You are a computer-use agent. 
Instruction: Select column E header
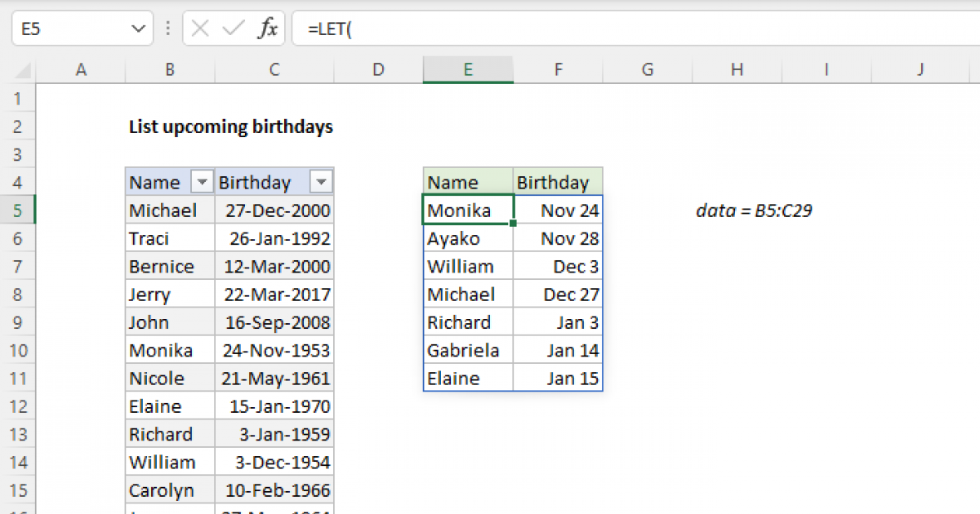click(x=467, y=69)
